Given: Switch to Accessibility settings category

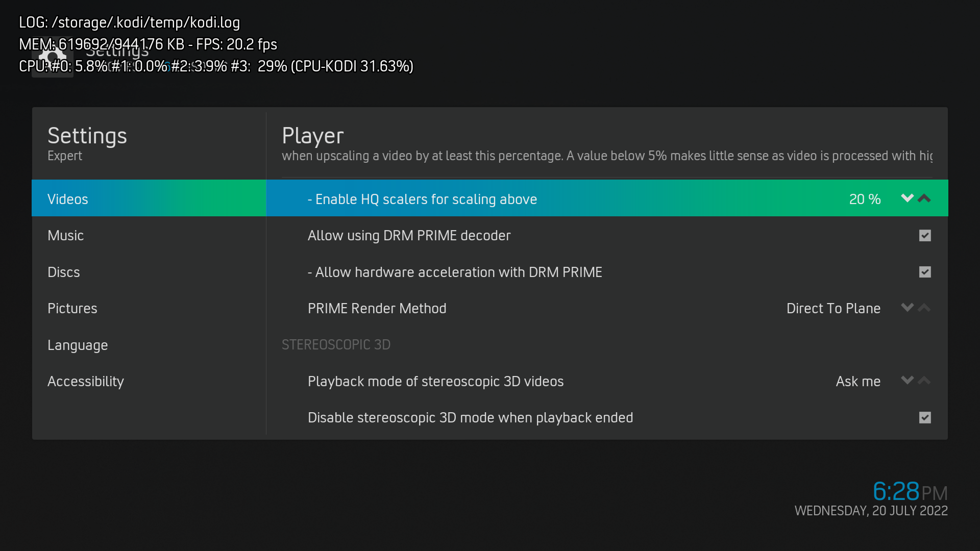Looking at the screenshot, I should click(86, 382).
